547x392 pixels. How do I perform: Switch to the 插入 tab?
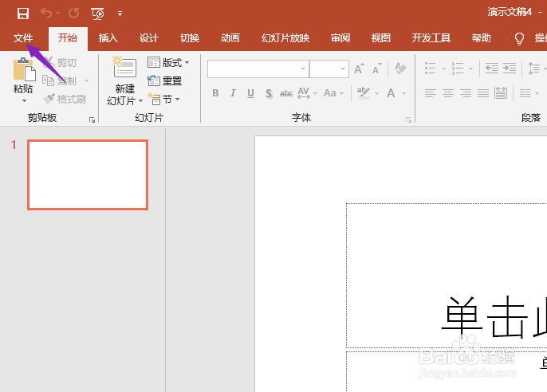point(108,37)
